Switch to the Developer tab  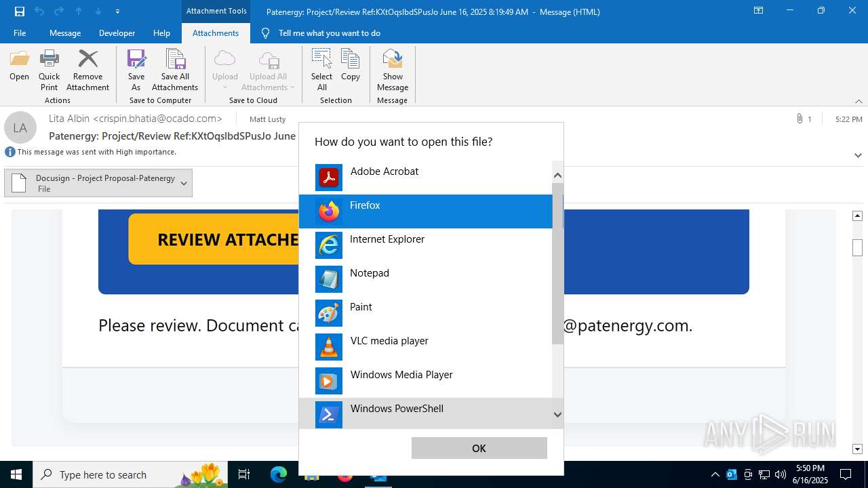117,33
